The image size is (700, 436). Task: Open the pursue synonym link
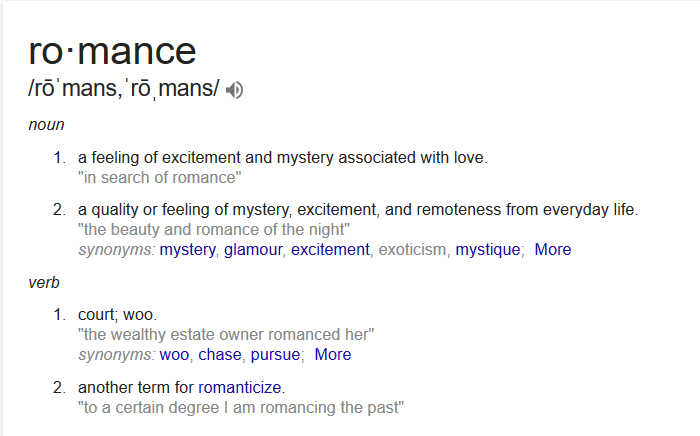click(x=275, y=355)
